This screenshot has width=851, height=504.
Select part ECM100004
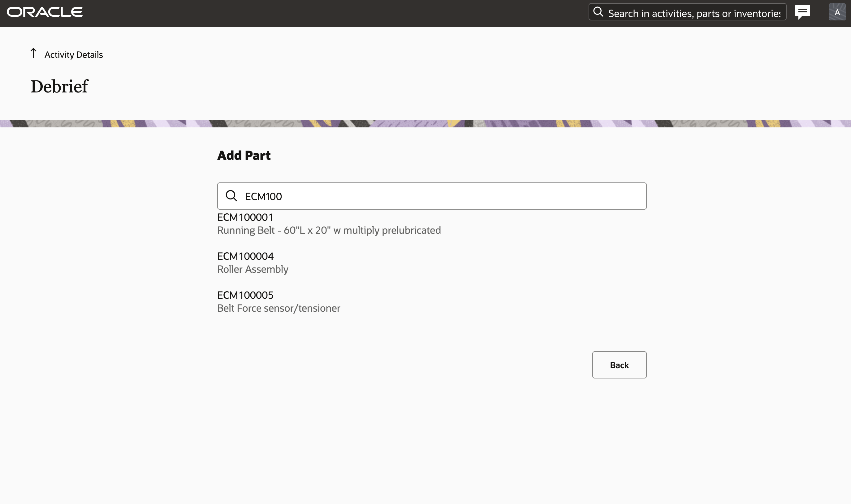[x=245, y=256]
